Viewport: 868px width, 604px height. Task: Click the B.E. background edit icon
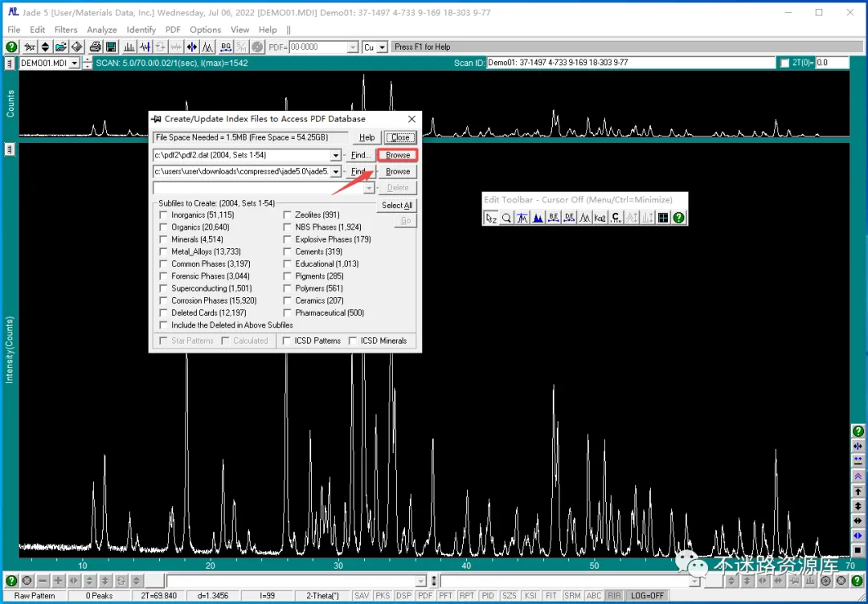(x=553, y=218)
